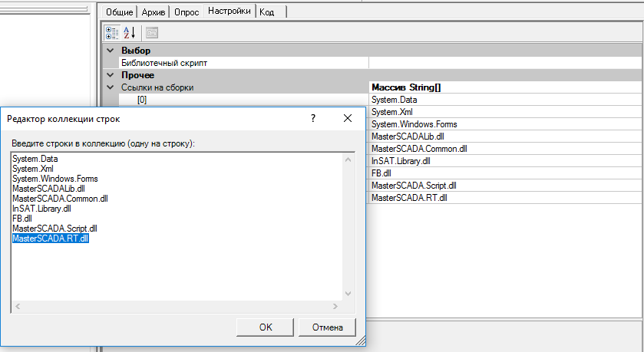Open the property pages icon
Viewport: 644px width, 352px height.
pyautogui.click(x=152, y=33)
